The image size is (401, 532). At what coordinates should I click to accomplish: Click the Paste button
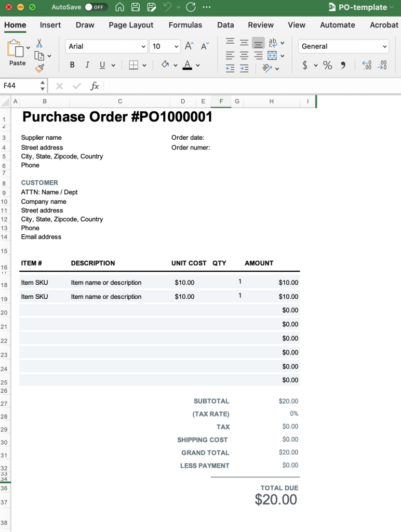[16, 52]
